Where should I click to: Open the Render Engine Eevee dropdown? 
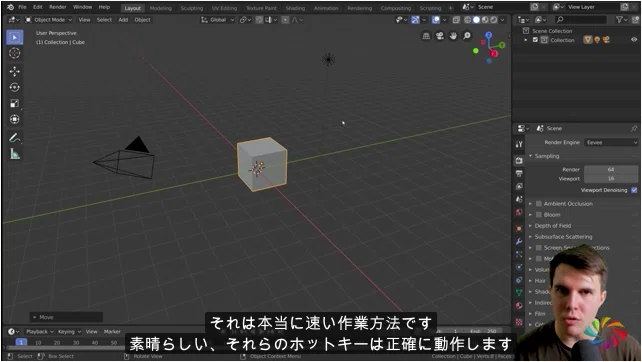tap(611, 143)
